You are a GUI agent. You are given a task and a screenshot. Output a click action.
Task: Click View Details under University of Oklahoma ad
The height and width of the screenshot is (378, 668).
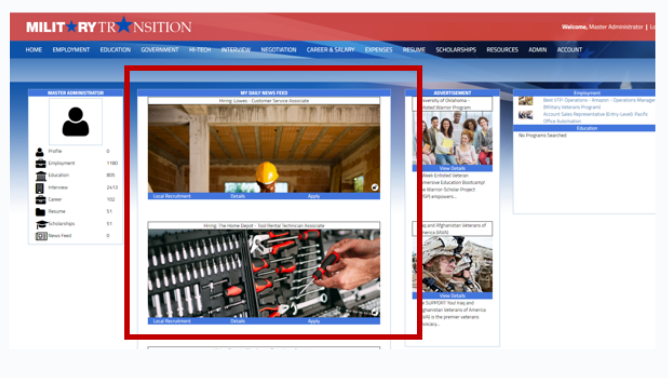pyautogui.click(x=452, y=168)
